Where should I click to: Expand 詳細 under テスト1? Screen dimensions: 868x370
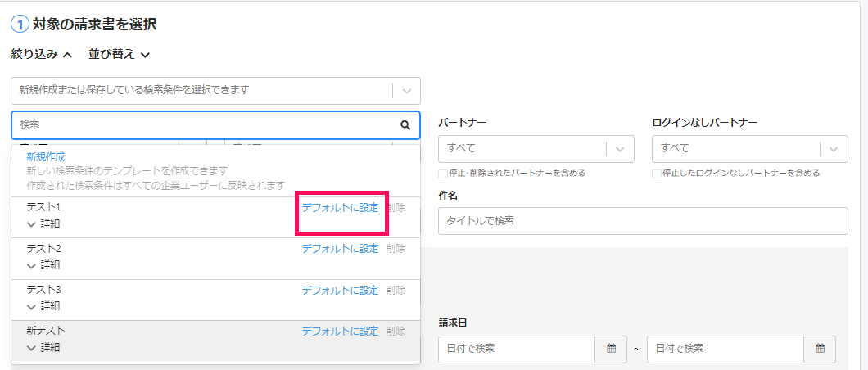click(43, 224)
